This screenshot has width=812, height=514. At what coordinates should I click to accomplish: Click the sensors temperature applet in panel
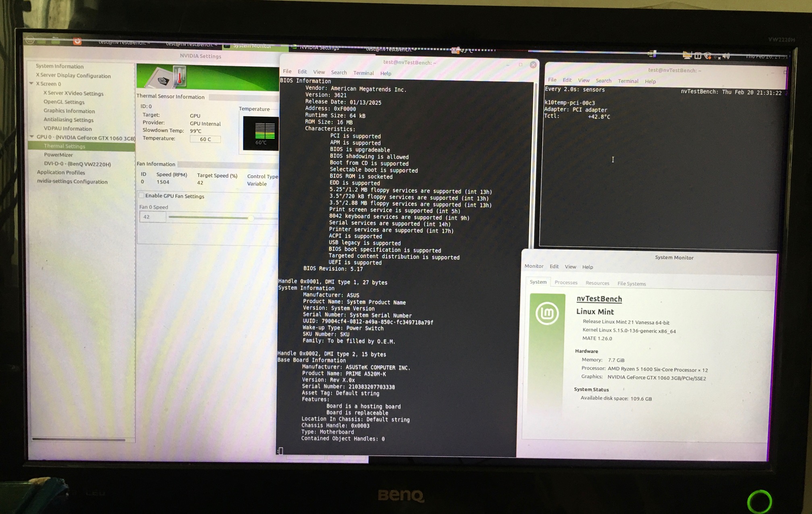[463, 50]
